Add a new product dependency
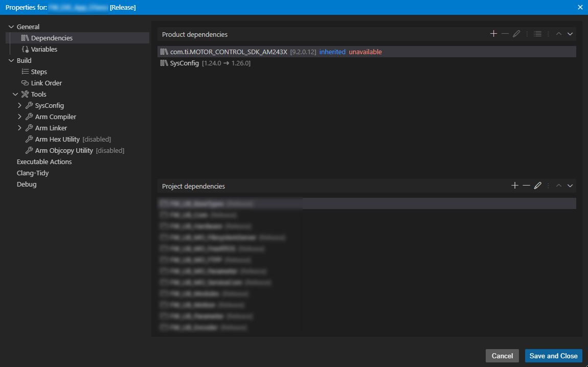This screenshot has width=588, height=367. [493, 34]
